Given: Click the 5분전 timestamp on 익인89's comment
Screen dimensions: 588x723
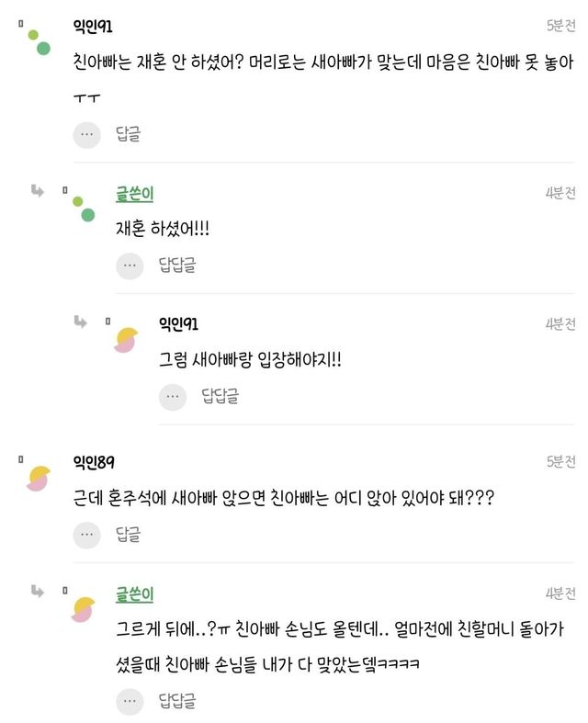Looking at the screenshot, I should click(560, 461).
